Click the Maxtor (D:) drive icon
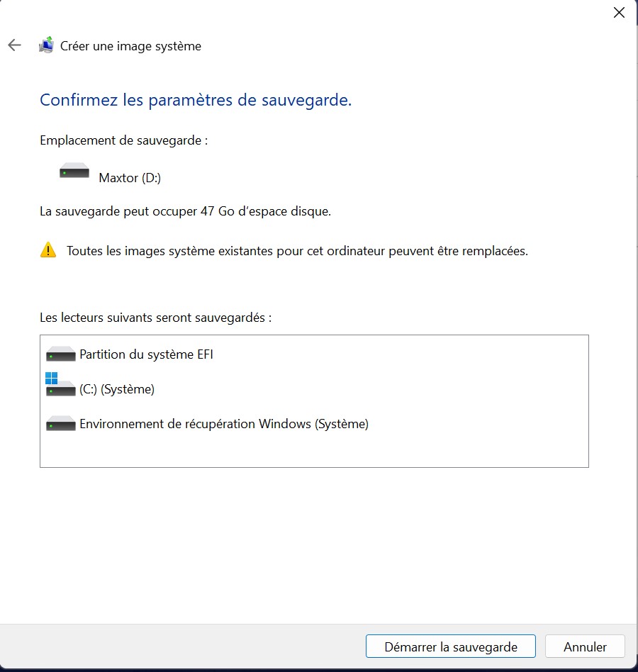 74,172
